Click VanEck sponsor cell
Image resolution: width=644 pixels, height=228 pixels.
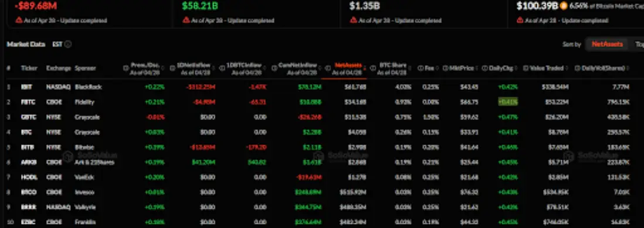[x=85, y=177]
